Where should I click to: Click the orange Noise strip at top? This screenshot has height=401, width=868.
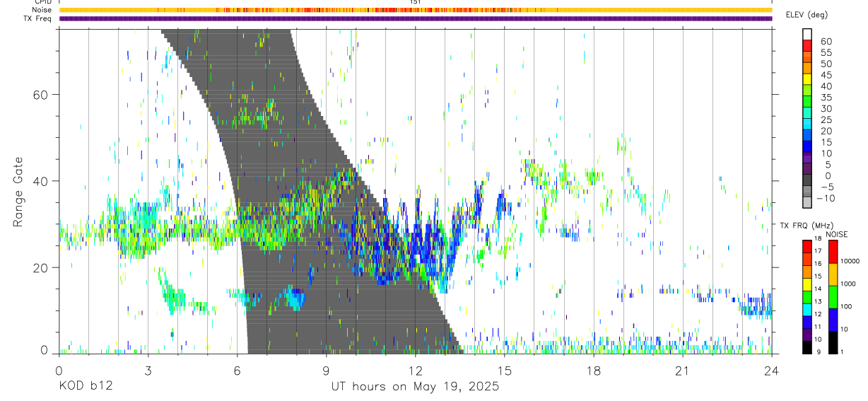[416, 10]
